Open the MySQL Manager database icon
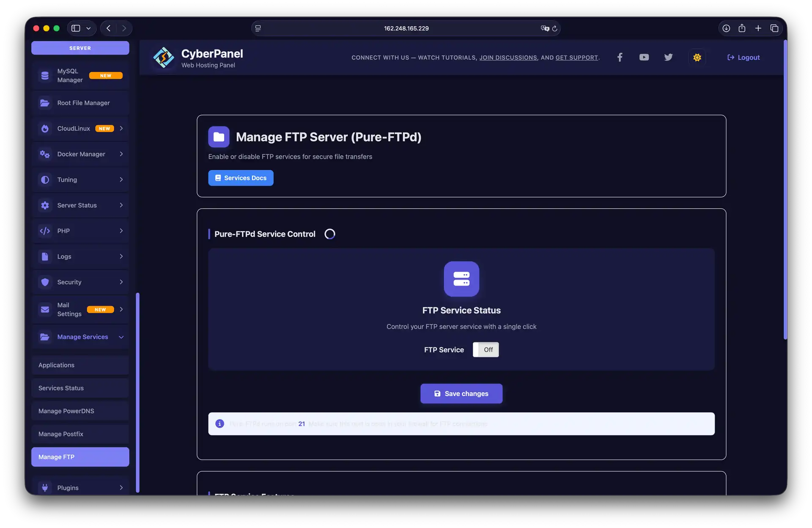The width and height of the screenshot is (812, 528). pos(45,75)
